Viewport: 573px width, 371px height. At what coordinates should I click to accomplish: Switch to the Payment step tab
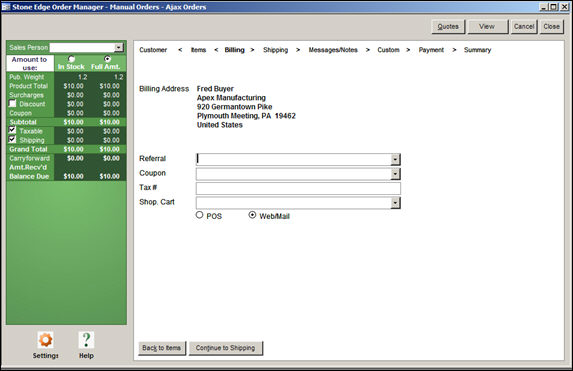431,50
